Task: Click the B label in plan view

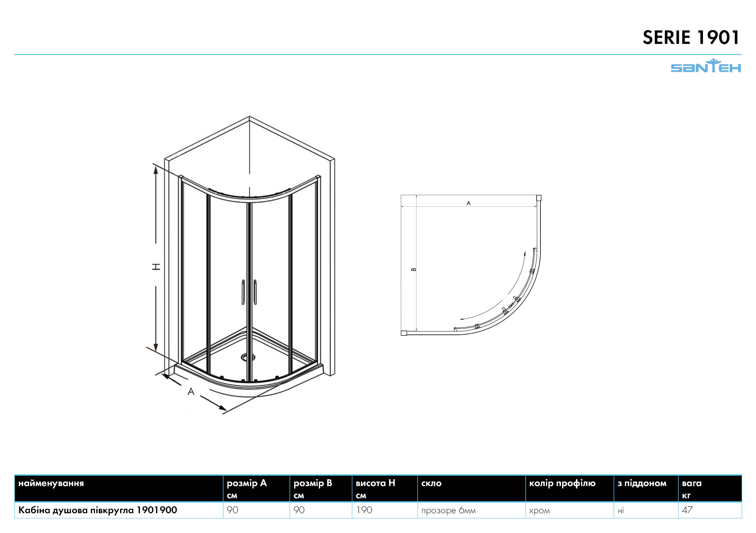Action: (x=414, y=269)
